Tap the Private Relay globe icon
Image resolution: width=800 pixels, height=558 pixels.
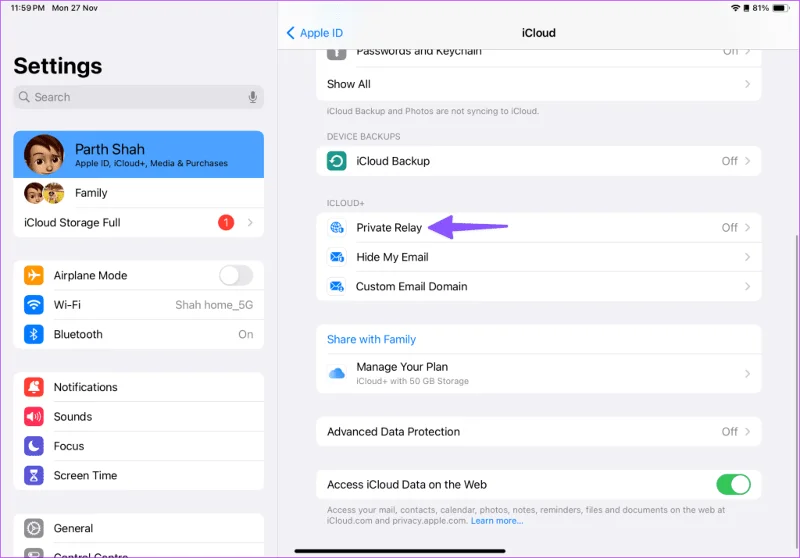pos(337,227)
